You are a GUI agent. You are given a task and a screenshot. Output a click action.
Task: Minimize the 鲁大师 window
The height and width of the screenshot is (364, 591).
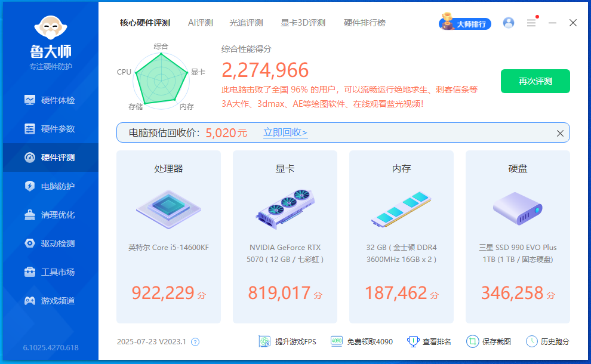pos(553,23)
